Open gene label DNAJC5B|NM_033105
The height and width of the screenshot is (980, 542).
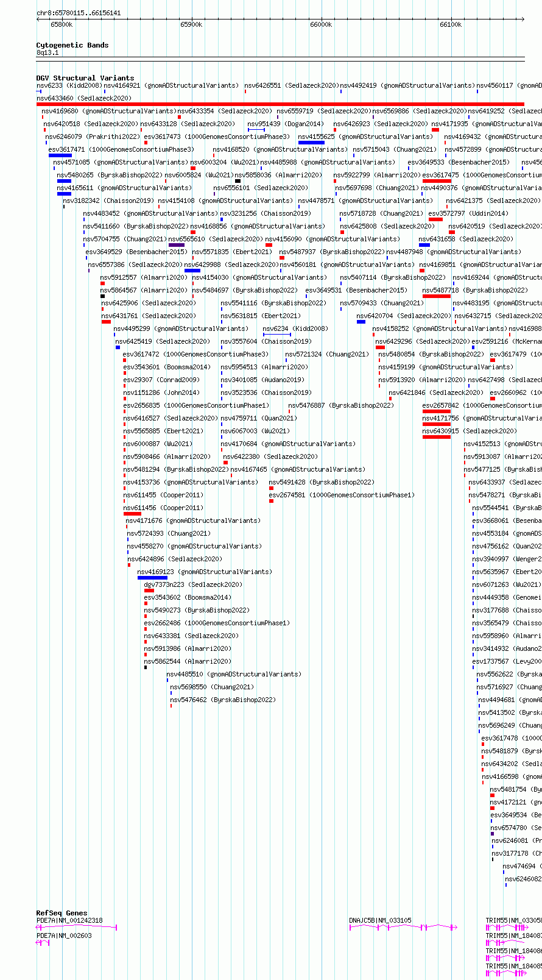pos(380,920)
